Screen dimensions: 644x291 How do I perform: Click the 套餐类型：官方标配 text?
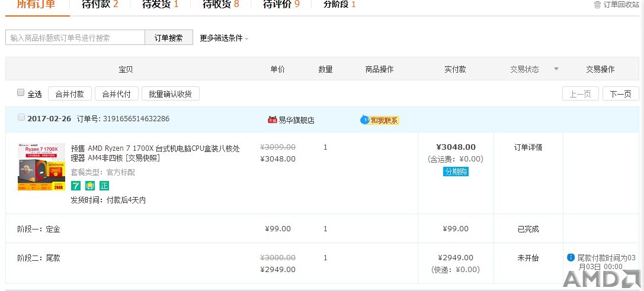pyautogui.click(x=102, y=173)
